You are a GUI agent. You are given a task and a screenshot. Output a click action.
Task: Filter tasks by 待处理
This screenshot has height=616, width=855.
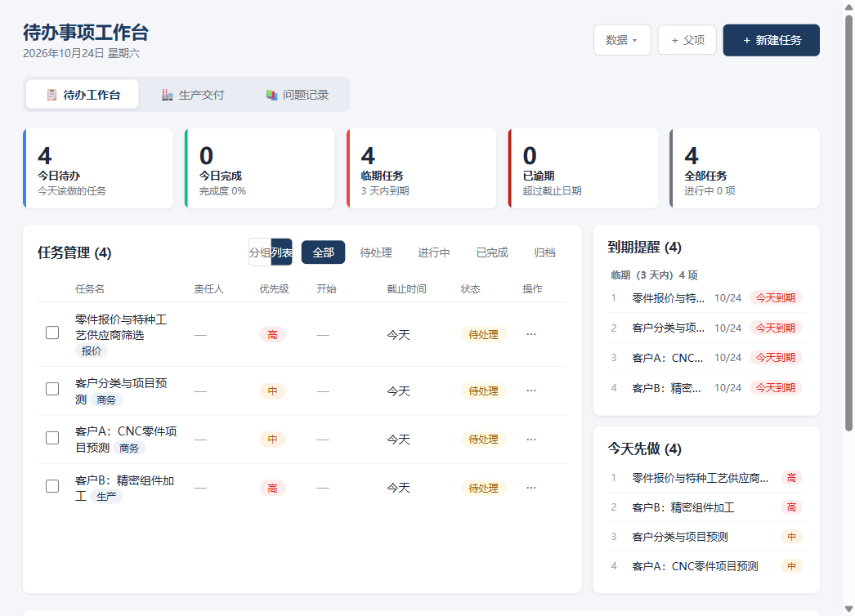point(376,252)
